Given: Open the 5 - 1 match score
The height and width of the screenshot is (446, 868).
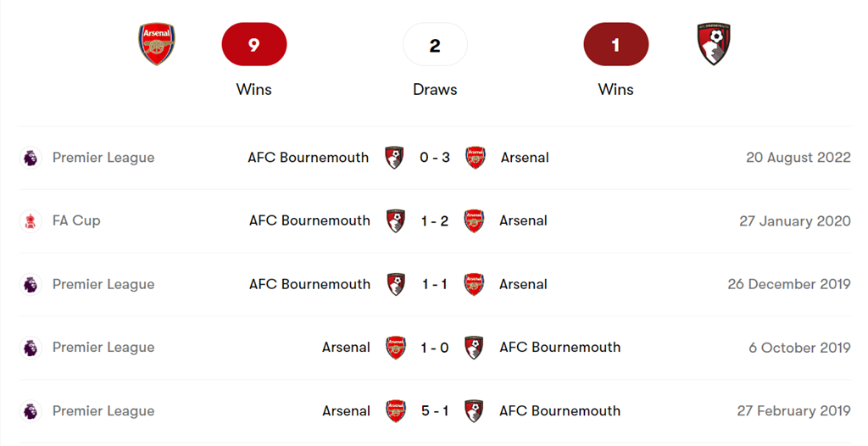Looking at the screenshot, I should 435,411.
